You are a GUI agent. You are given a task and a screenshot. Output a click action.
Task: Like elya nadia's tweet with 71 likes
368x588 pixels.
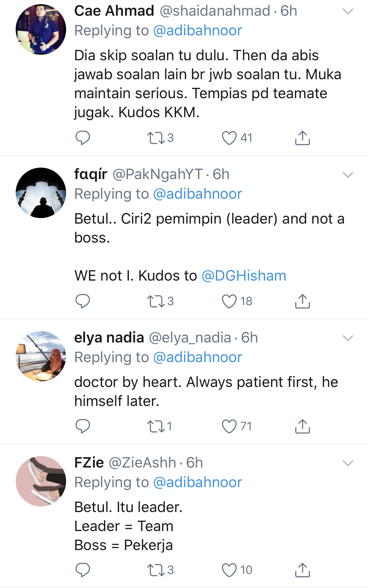(229, 426)
